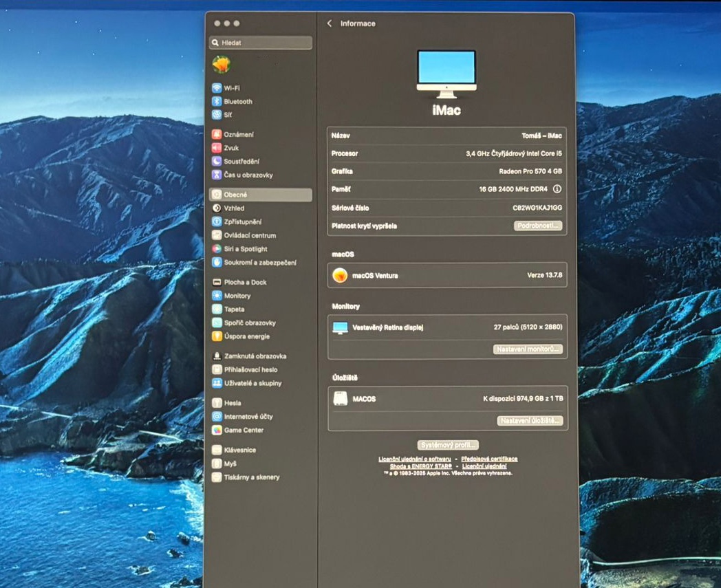
Task: Open the Bluetooth settings icon
Action: pos(217,102)
